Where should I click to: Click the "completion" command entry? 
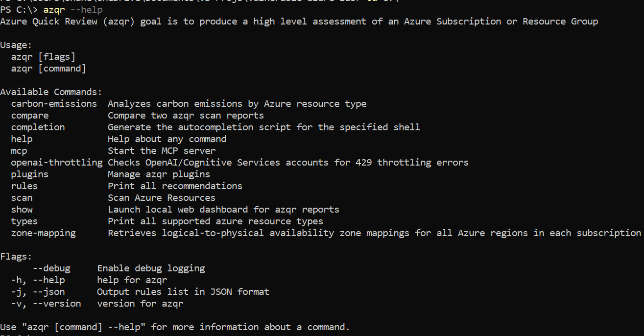(x=38, y=127)
